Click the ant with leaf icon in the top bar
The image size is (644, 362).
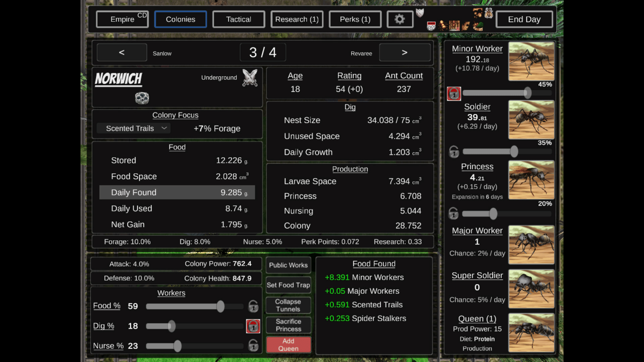pyautogui.click(x=478, y=26)
